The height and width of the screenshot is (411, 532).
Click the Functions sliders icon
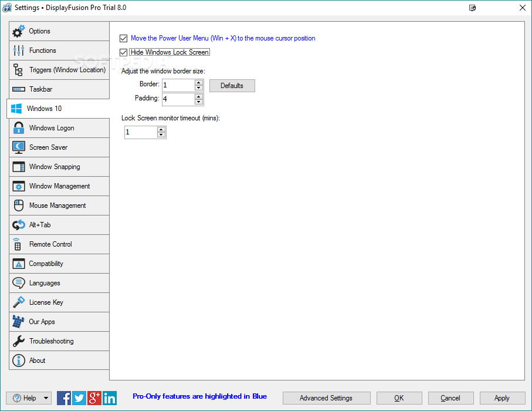19,50
